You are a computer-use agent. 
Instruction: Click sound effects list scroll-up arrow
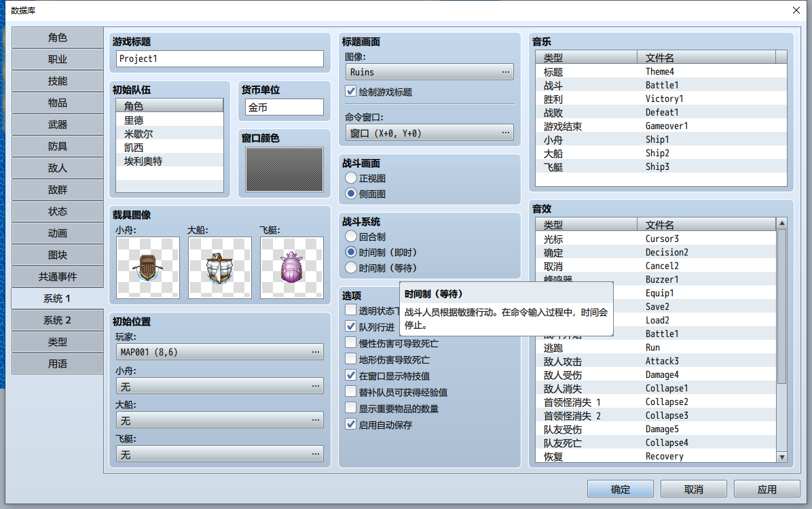point(782,223)
